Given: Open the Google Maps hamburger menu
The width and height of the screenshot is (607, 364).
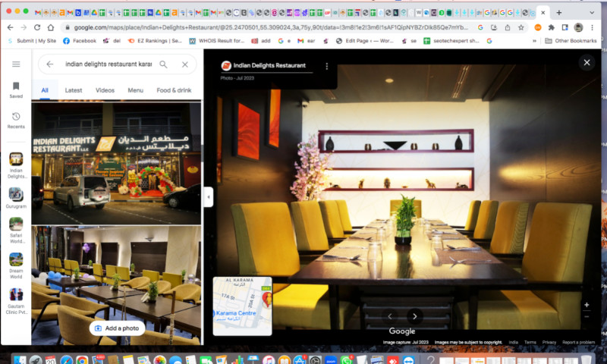Looking at the screenshot, I should coord(16,64).
